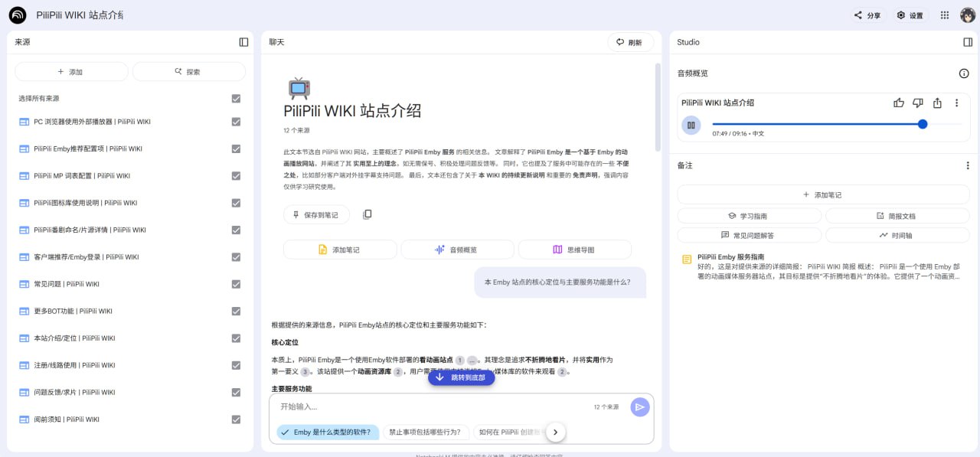The height and width of the screenshot is (457, 980).
Task: Copy the summary with copy icon
Action: pos(367,215)
